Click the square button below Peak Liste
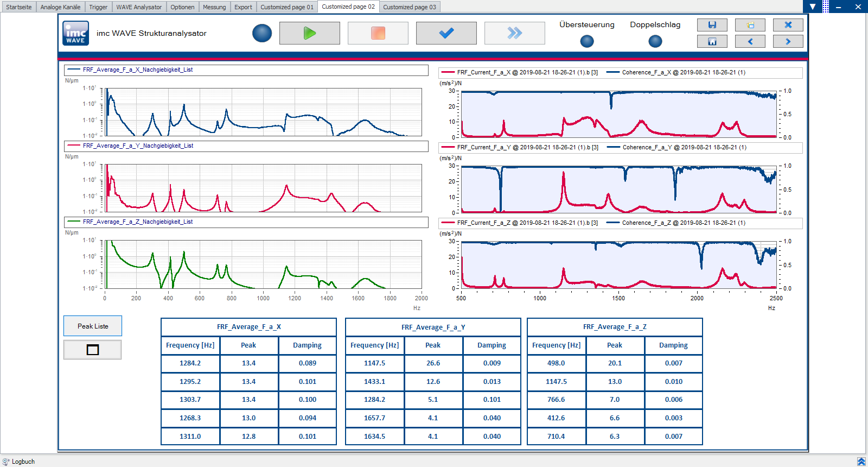The width and height of the screenshot is (868, 467). pyautogui.click(x=93, y=350)
